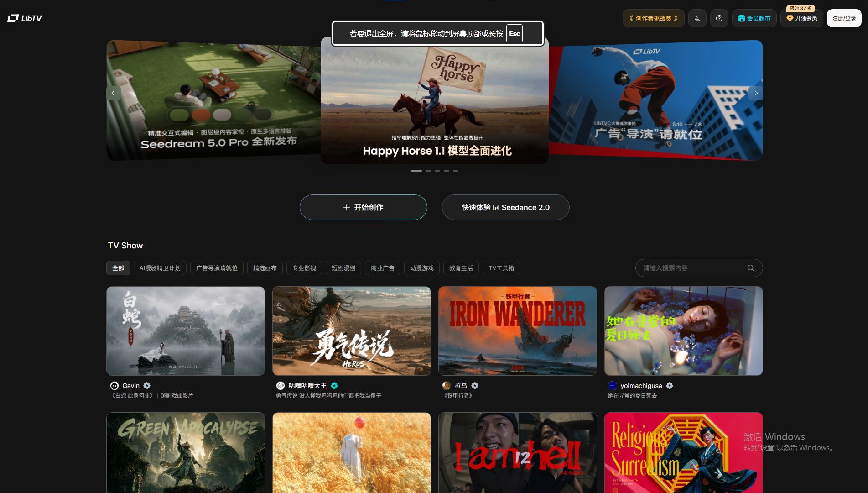Select the AI漫剧精卫计划 tab

160,268
